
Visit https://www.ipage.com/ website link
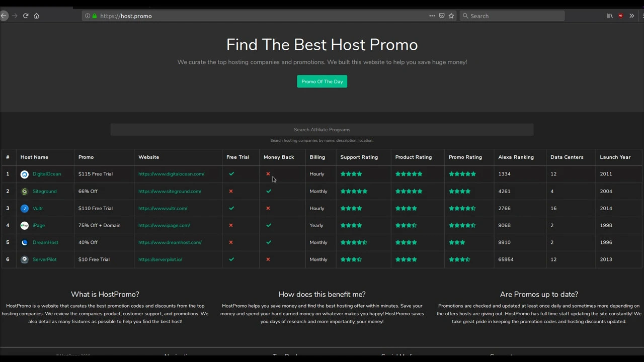(165, 225)
